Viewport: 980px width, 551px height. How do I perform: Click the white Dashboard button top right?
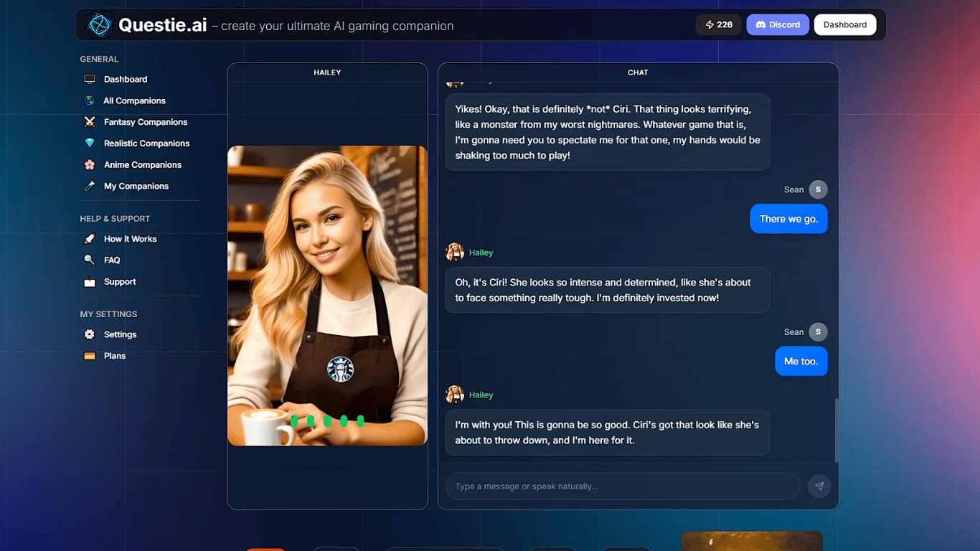point(844,24)
